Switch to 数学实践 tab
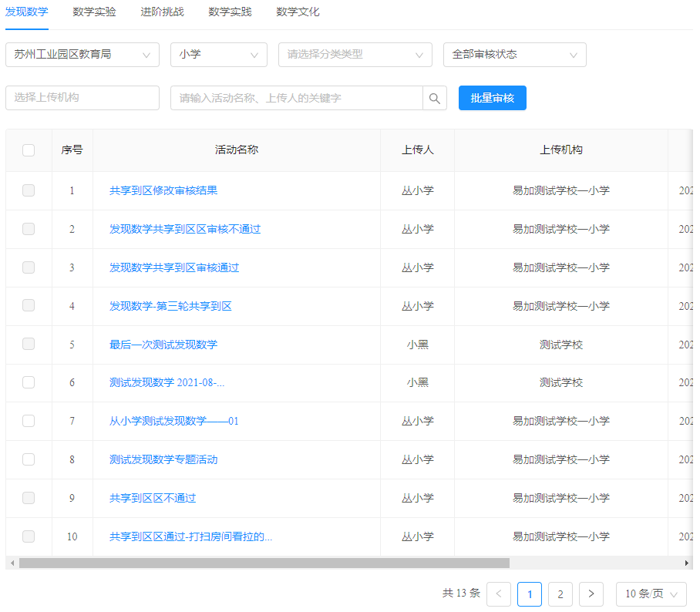The height and width of the screenshot is (612, 700). tap(230, 12)
